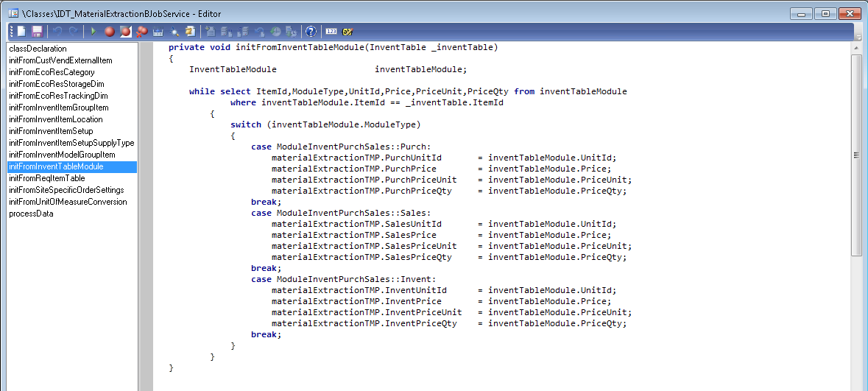The height and width of the screenshot is (391, 868).
Task: Remove all breakpoints with the red X circles icon
Action: (141, 32)
